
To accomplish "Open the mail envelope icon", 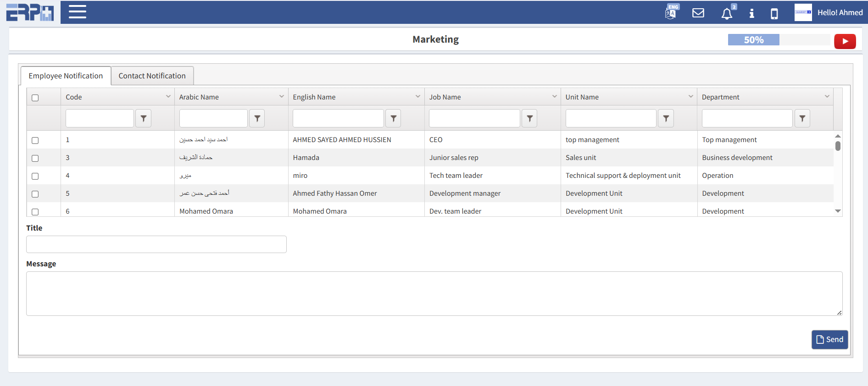I will (698, 13).
